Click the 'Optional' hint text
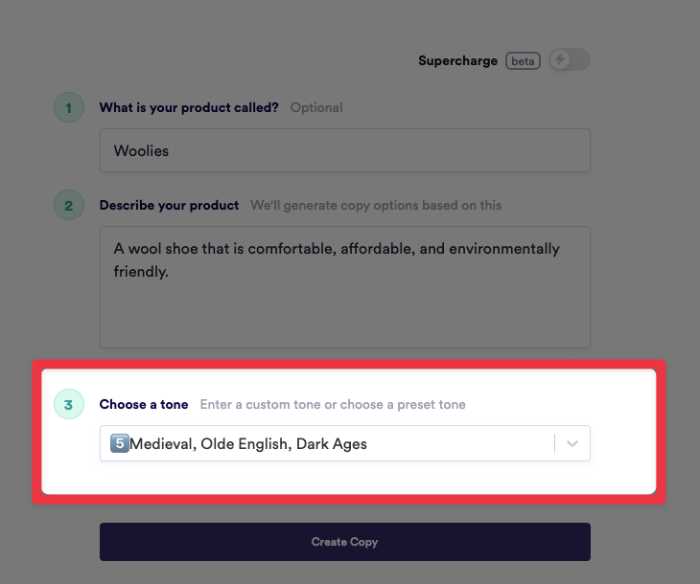The width and height of the screenshot is (700, 584). (x=317, y=108)
